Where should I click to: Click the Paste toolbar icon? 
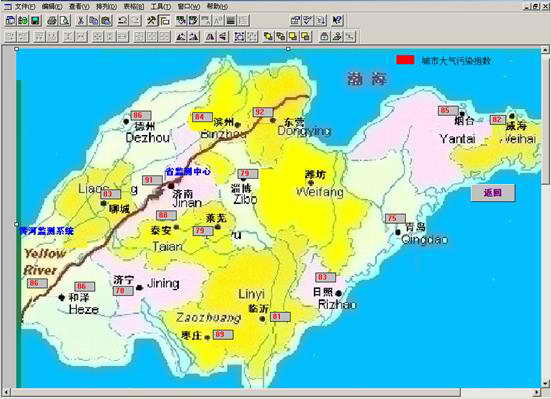coord(106,20)
